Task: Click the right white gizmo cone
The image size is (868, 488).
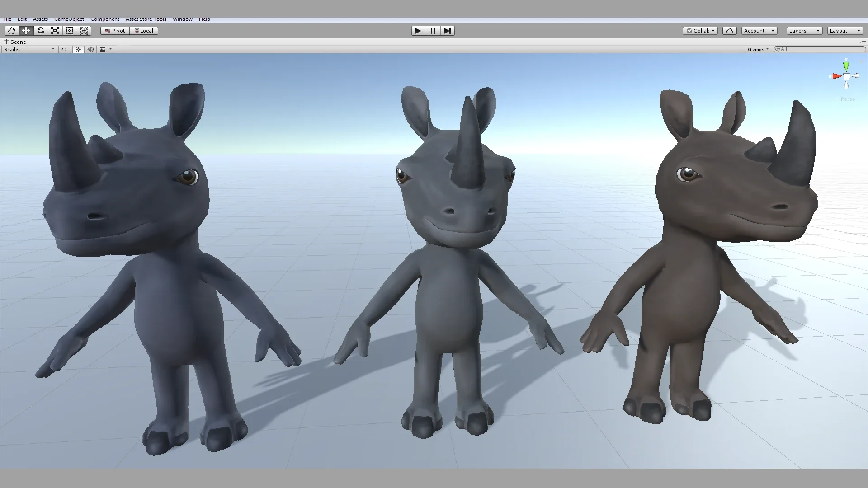Action: click(855, 76)
